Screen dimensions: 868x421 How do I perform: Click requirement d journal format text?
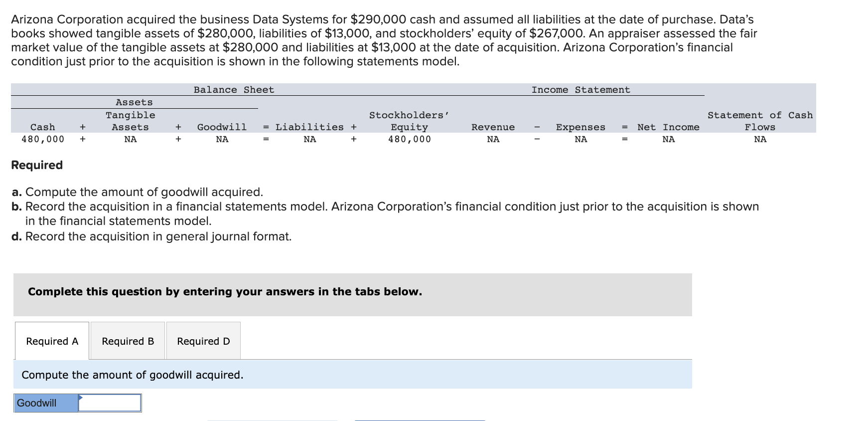tap(151, 236)
